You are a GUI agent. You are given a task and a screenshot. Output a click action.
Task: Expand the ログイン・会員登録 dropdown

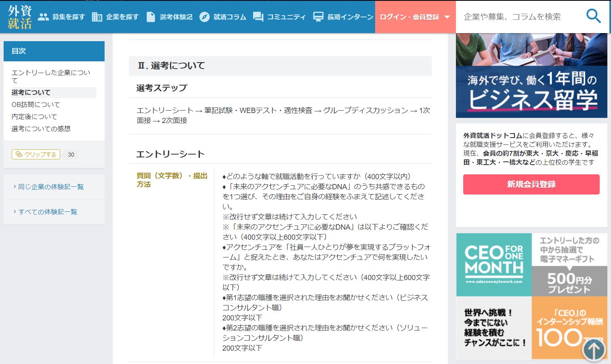click(415, 17)
